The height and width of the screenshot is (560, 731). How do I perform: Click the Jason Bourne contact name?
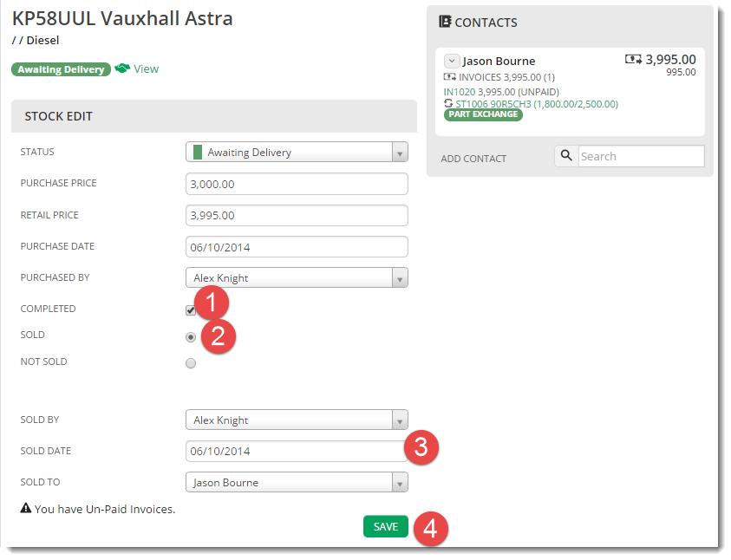[499, 61]
